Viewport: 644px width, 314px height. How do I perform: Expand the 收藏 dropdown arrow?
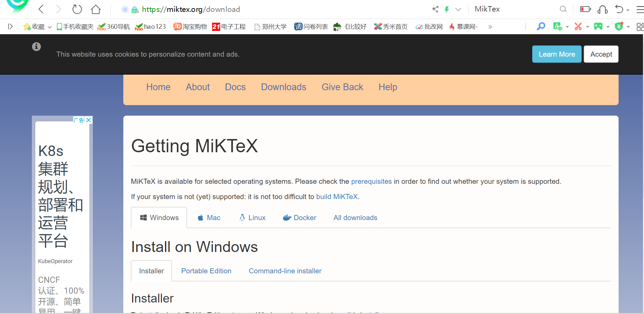click(49, 27)
